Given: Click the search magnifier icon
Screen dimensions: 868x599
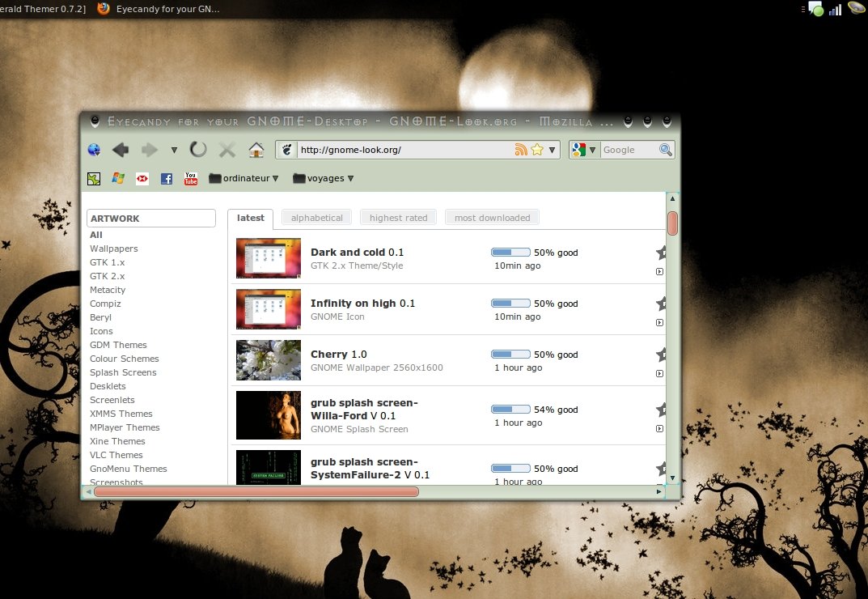Looking at the screenshot, I should pyautogui.click(x=666, y=150).
